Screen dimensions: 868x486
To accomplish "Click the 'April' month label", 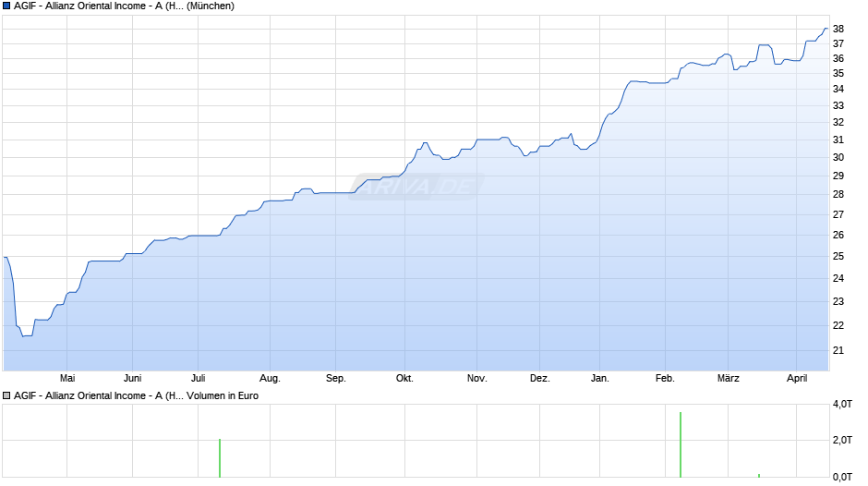I will click(x=797, y=379).
